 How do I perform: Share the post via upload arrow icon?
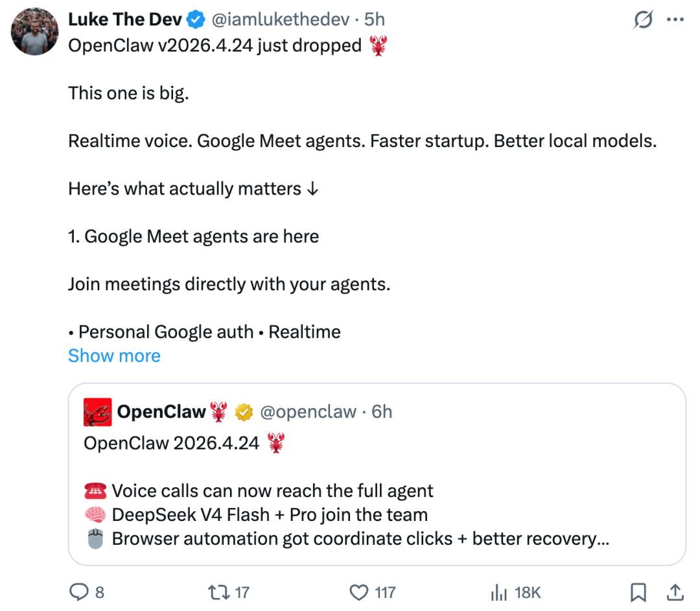coord(674,592)
